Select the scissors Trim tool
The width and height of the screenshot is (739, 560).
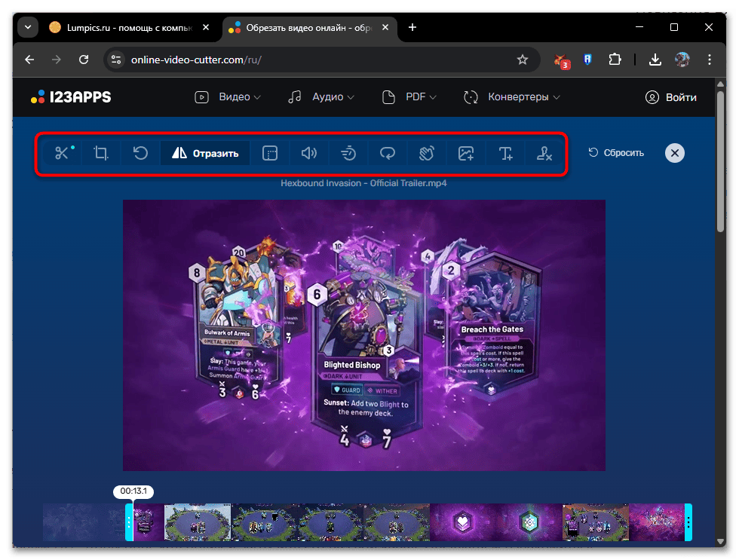pos(62,153)
